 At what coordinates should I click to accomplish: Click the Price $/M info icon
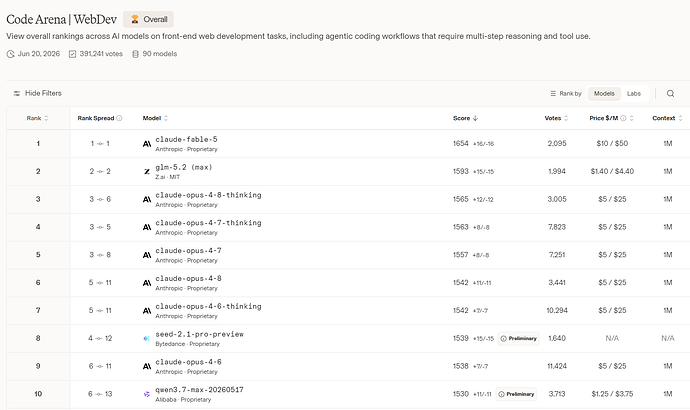tap(623, 118)
